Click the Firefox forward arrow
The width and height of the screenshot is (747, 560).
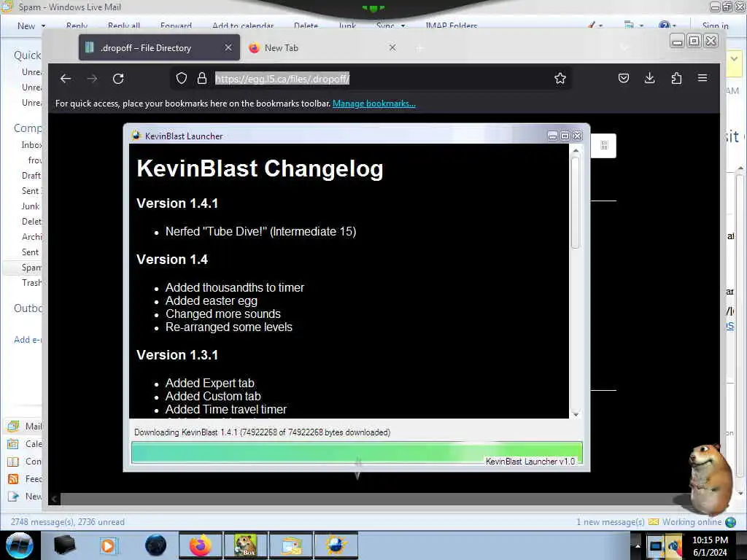92,79
